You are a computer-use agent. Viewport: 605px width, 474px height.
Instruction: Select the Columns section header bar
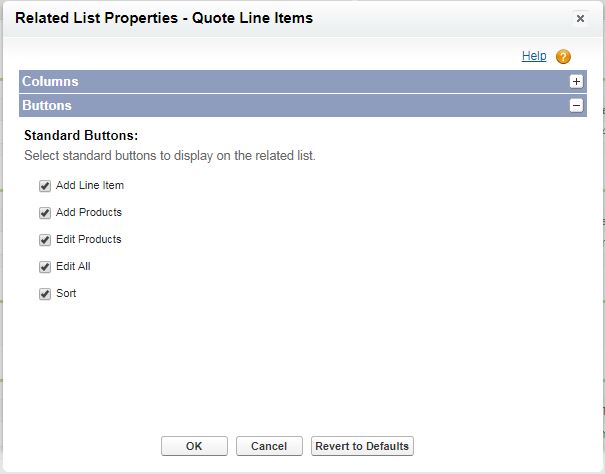(x=290, y=82)
